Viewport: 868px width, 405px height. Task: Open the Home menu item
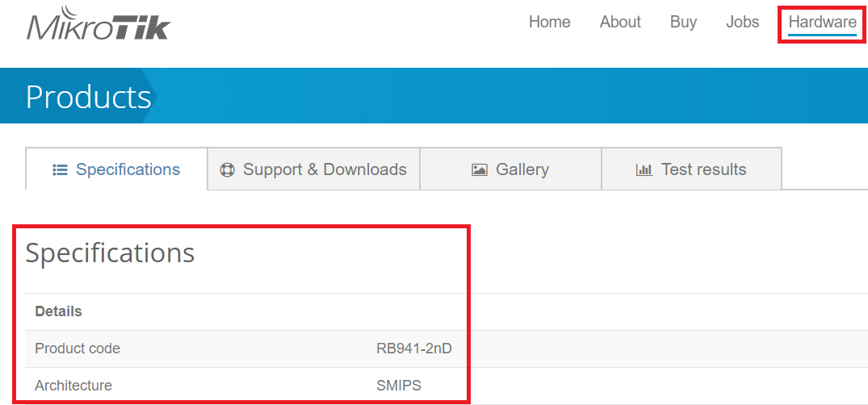click(549, 22)
